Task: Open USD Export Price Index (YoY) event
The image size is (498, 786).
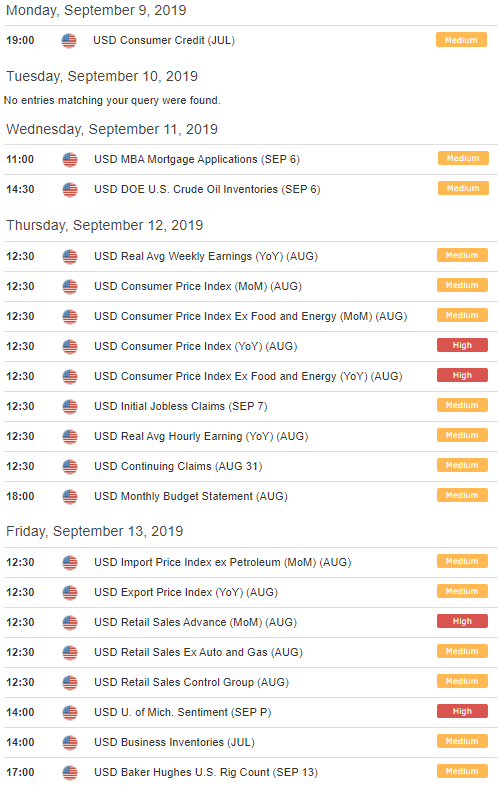Action: pyautogui.click(x=186, y=593)
